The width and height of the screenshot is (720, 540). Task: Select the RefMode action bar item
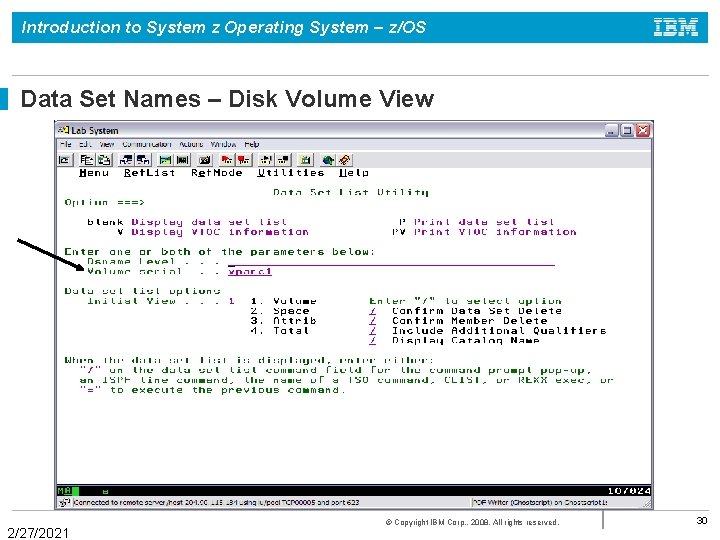pos(216,173)
